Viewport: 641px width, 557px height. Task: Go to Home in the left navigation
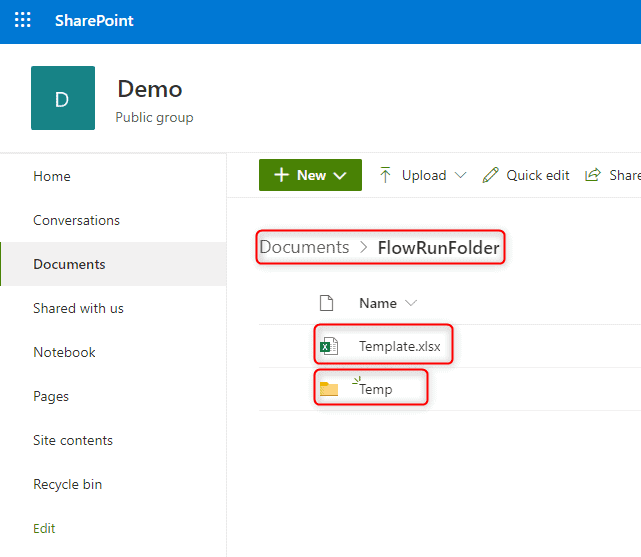point(52,176)
